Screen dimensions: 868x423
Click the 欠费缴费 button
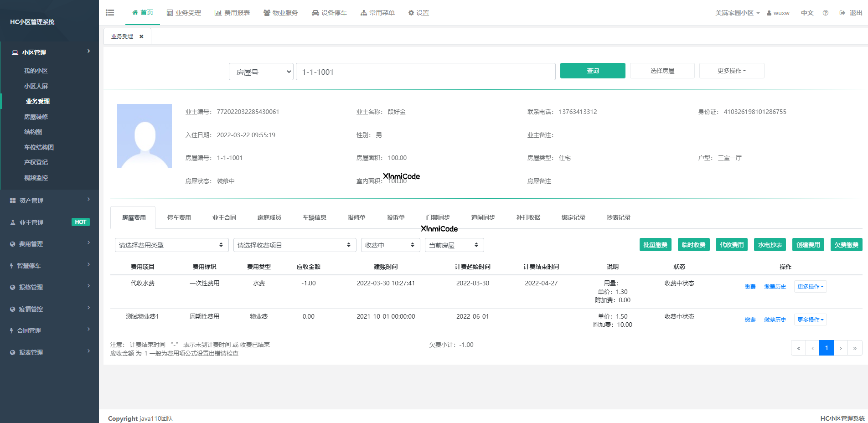click(846, 244)
